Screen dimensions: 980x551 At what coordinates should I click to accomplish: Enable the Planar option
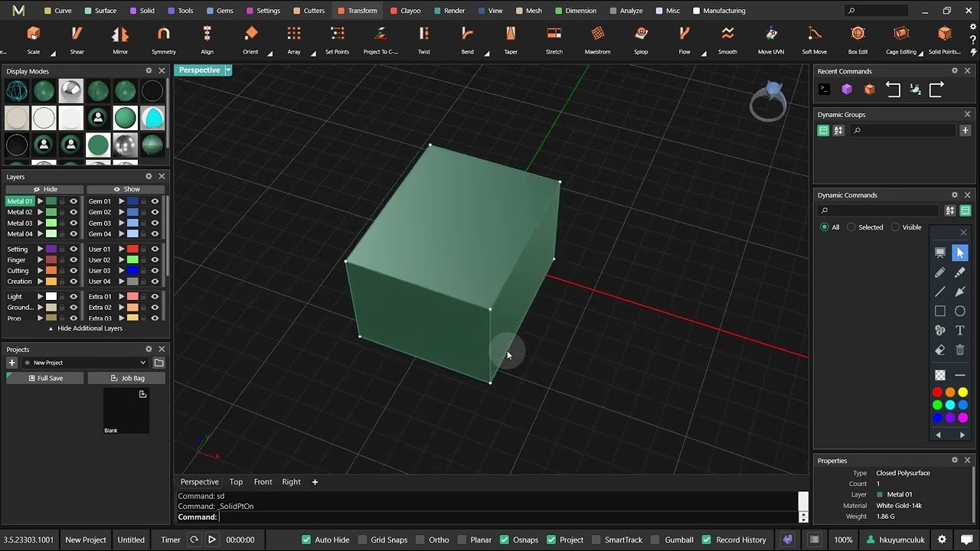[462, 540]
